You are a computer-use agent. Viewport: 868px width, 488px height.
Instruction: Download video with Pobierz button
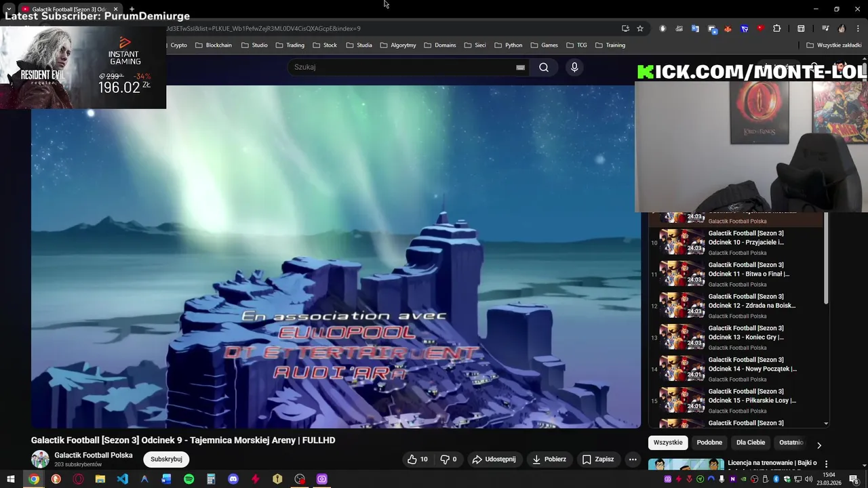(549, 459)
